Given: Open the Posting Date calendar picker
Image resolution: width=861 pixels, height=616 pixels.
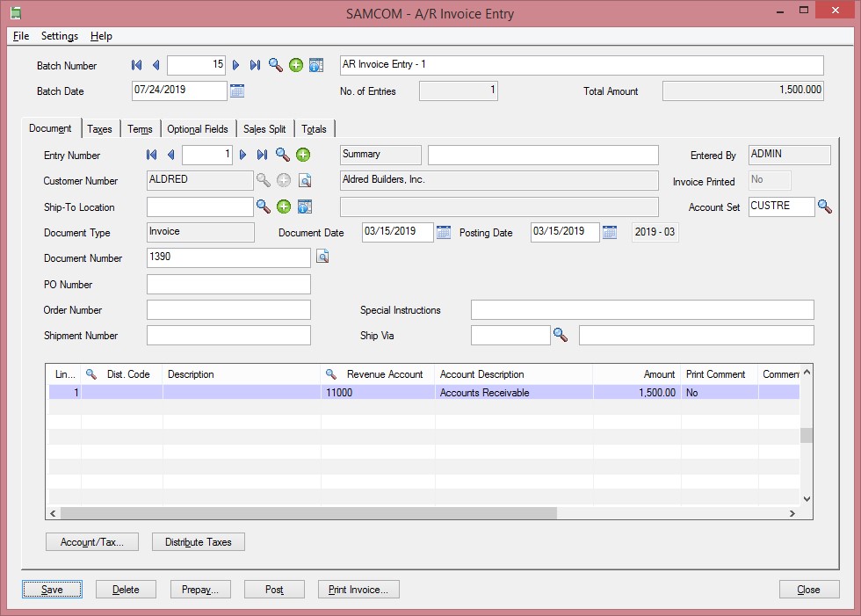Looking at the screenshot, I should pos(609,232).
